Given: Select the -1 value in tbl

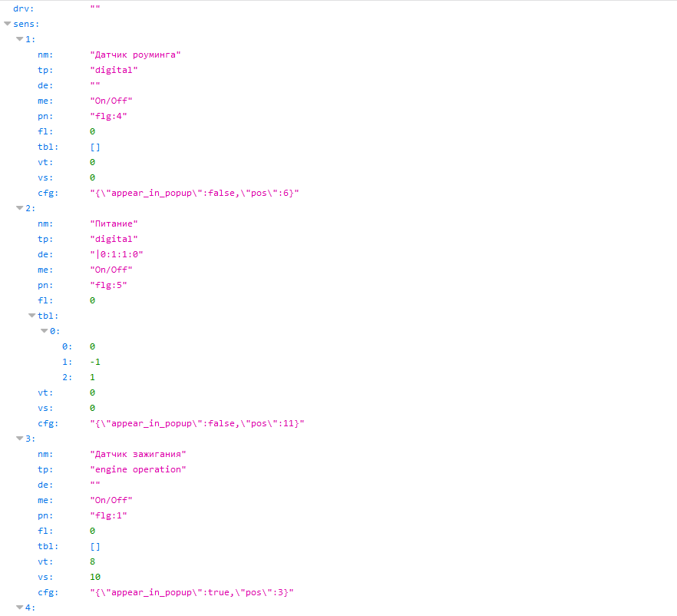Looking at the screenshot, I should pyautogui.click(x=95, y=362).
